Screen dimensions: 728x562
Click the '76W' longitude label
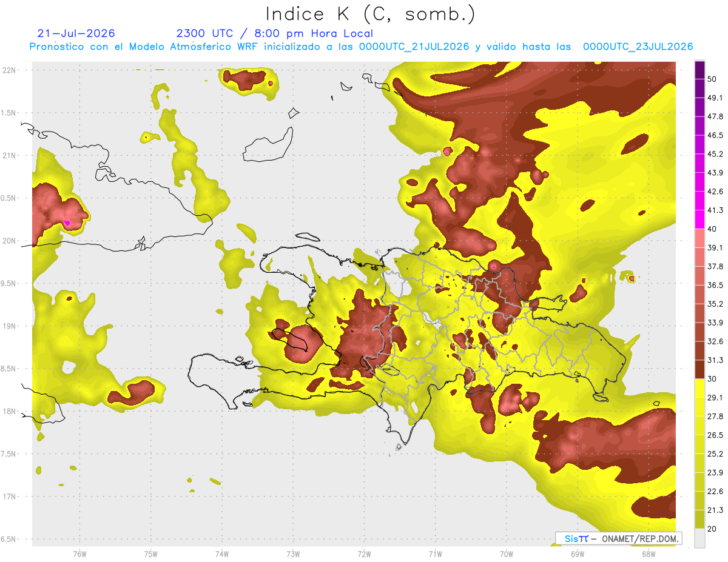(x=79, y=554)
